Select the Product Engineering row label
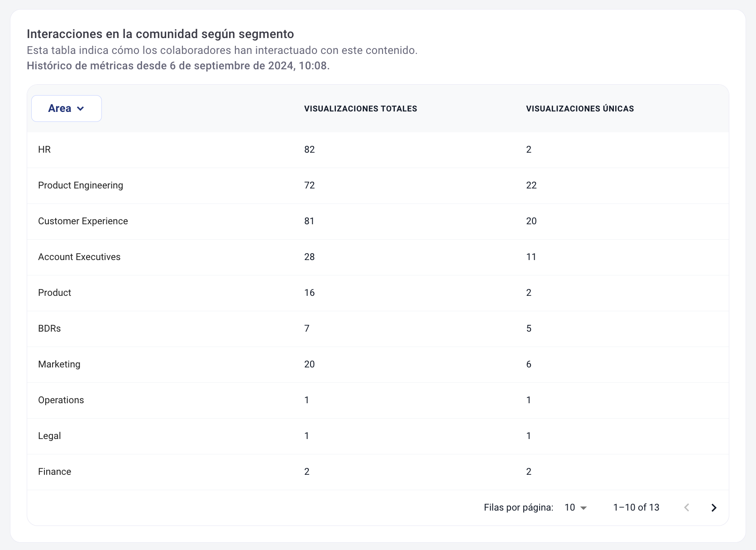The width and height of the screenshot is (756, 550). 81,185
